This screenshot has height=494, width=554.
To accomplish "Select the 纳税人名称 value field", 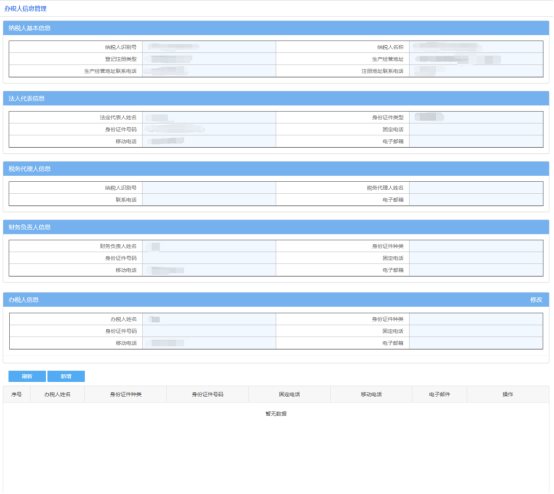I will pyautogui.click(x=476, y=47).
